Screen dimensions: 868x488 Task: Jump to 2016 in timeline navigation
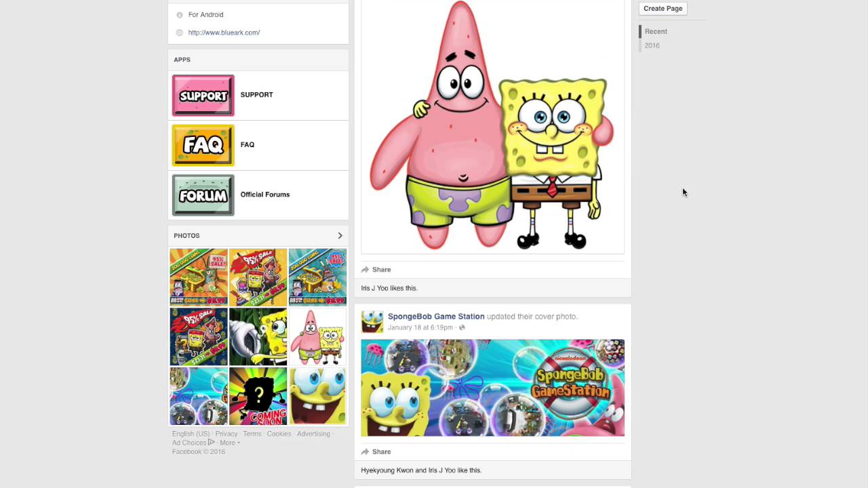pyautogui.click(x=652, y=45)
